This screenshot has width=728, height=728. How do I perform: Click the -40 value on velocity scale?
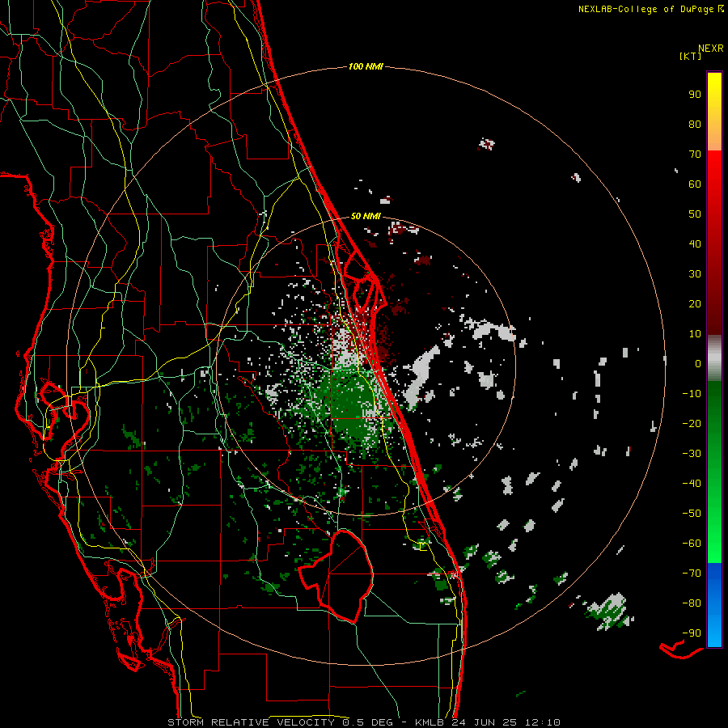pyautogui.click(x=692, y=484)
